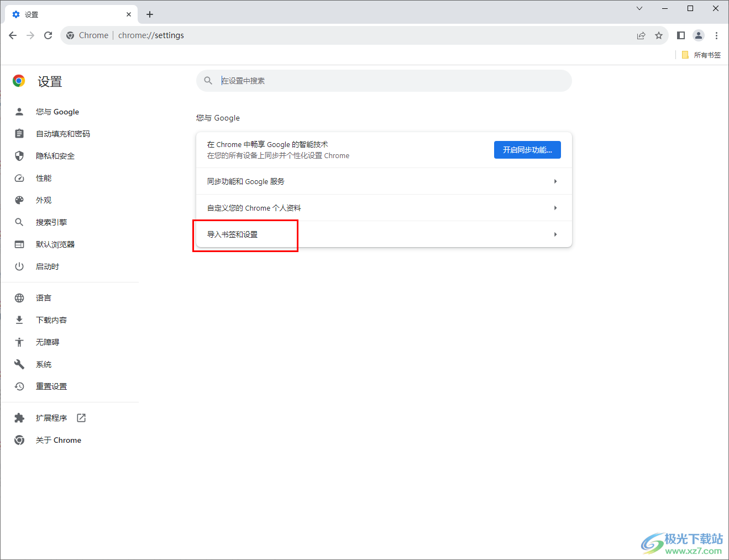The width and height of the screenshot is (729, 560).
Task: Click the reset clock icon for 重置设置
Action: (x=19, y=386)
